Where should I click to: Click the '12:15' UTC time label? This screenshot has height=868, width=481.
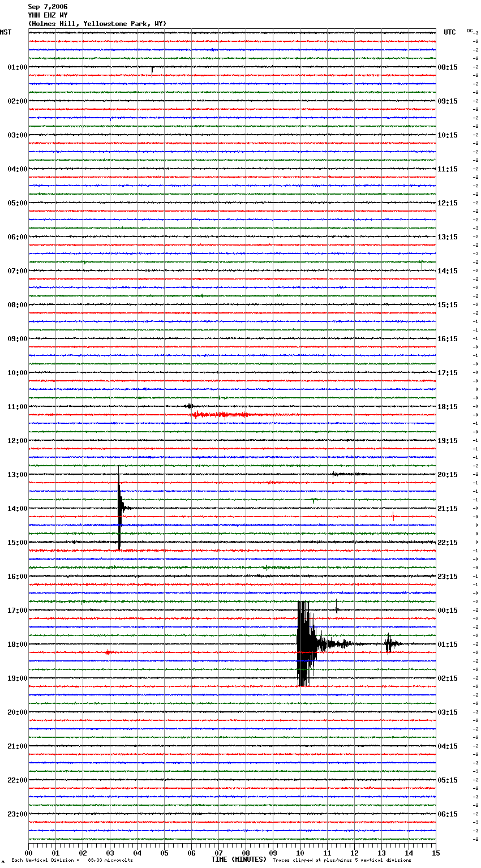point(448,203)
